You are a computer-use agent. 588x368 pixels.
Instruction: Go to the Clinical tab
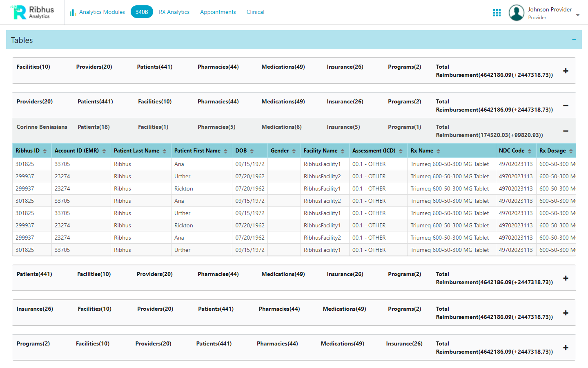pyautogui.click(x=255, y=12)
